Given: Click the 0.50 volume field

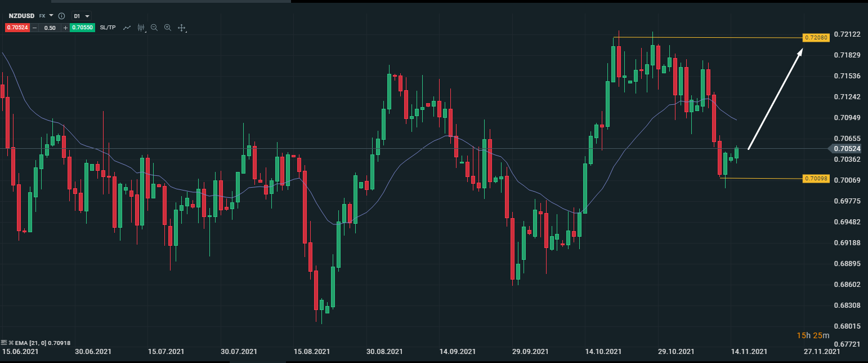Looking at the screenshot, I should [x=50, y=28].
